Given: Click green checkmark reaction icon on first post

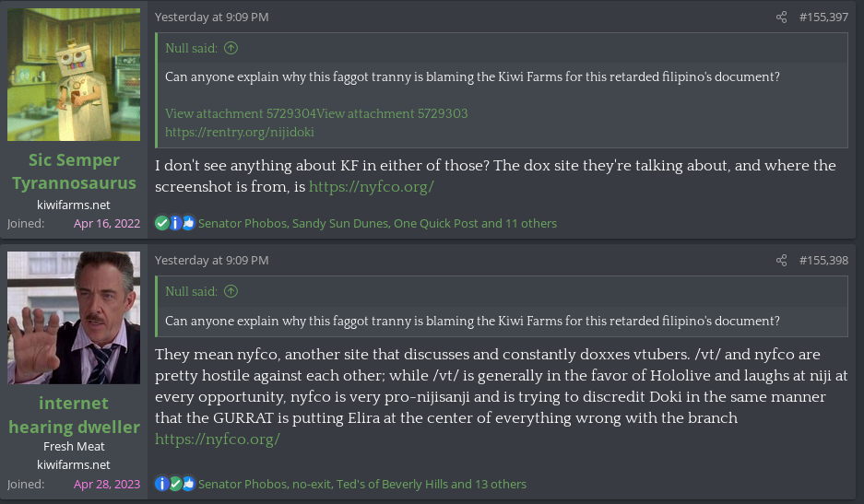Looking at the screenshot, I should [162, 223].
